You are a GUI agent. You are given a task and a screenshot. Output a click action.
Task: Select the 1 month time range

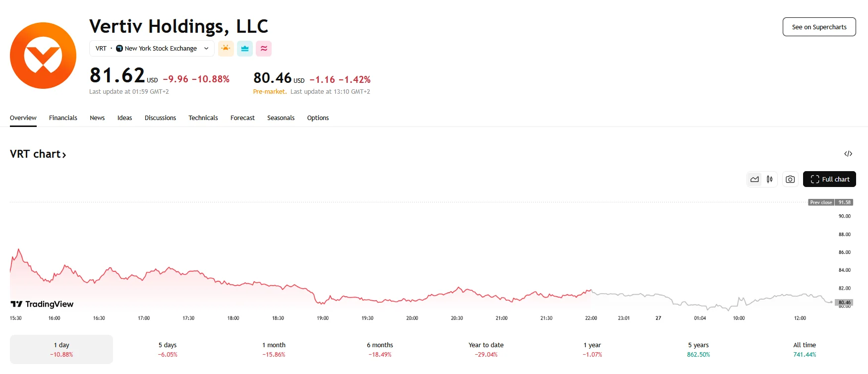(274, 349)
